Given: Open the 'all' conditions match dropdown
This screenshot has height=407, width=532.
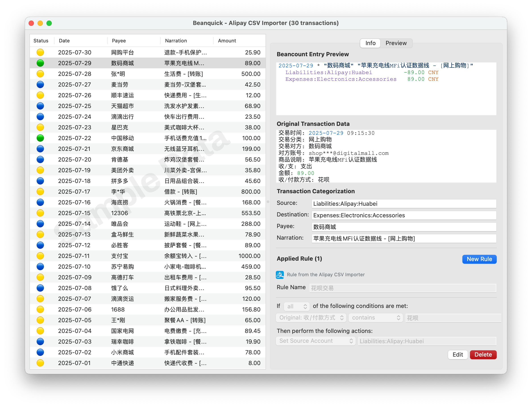Looking at the screenshot, I should [x=297, y=306].
